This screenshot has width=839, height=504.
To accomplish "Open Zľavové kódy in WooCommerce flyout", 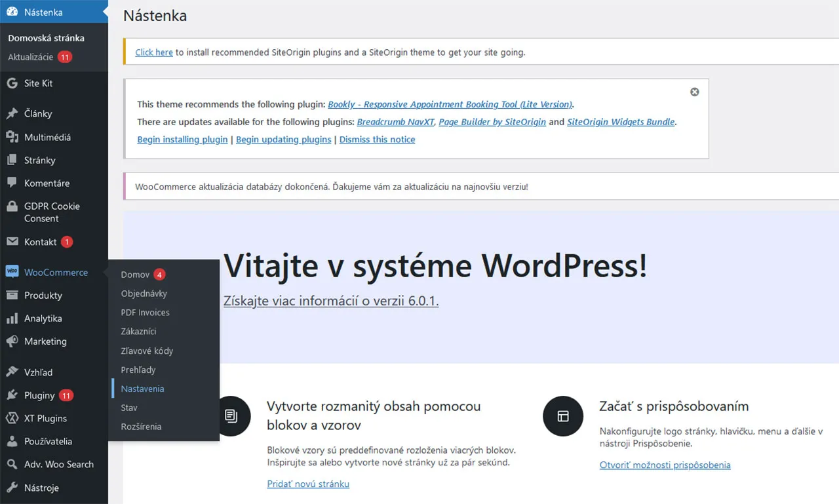I will [x=147, y=351].
